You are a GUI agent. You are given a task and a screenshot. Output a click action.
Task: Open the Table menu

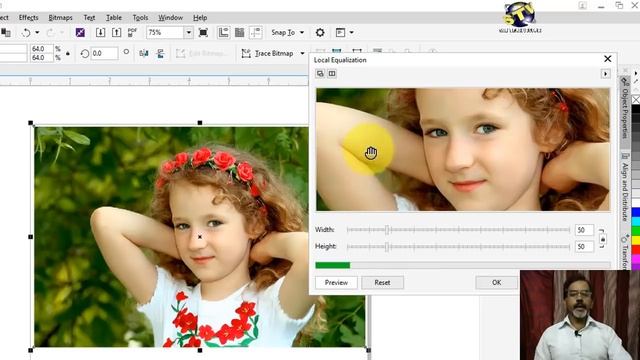click(x=113, y=18)
